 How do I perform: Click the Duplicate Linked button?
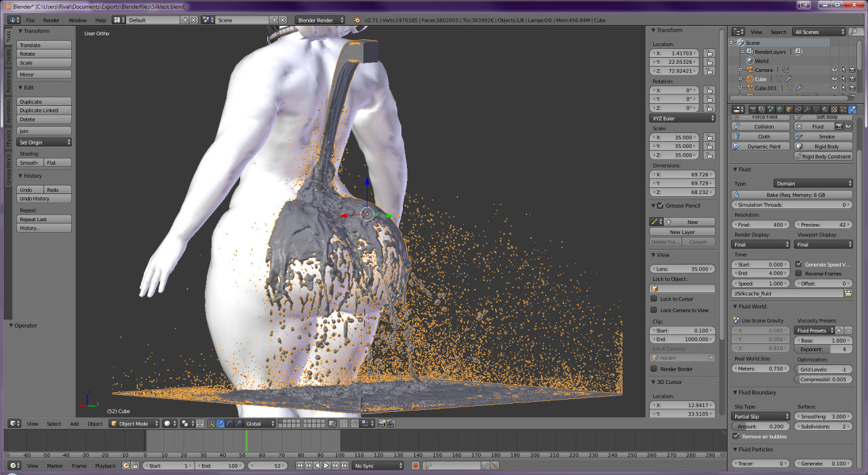click(44, 110)
